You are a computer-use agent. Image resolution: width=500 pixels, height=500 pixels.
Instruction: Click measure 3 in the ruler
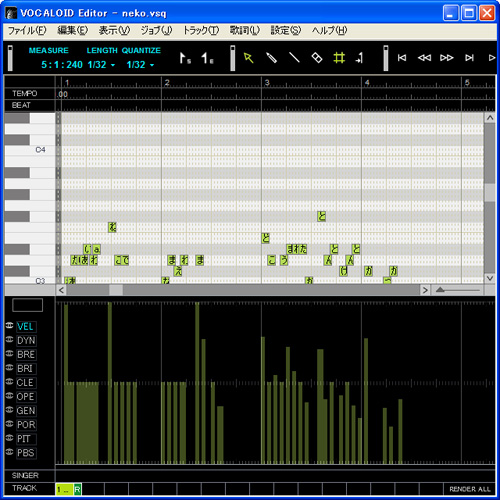click(267, 82)
